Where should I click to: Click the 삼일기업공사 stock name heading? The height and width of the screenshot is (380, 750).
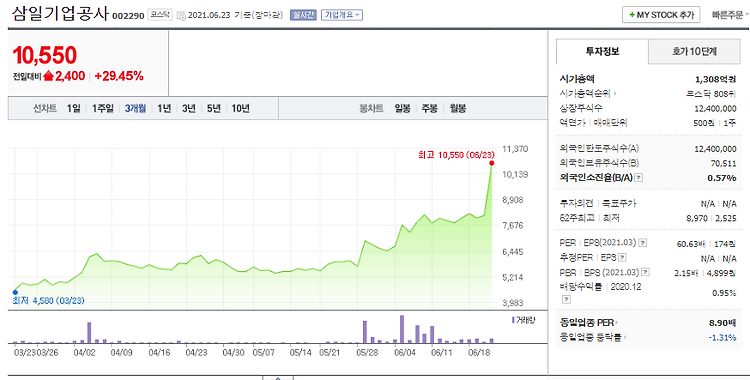click(61, 13)
